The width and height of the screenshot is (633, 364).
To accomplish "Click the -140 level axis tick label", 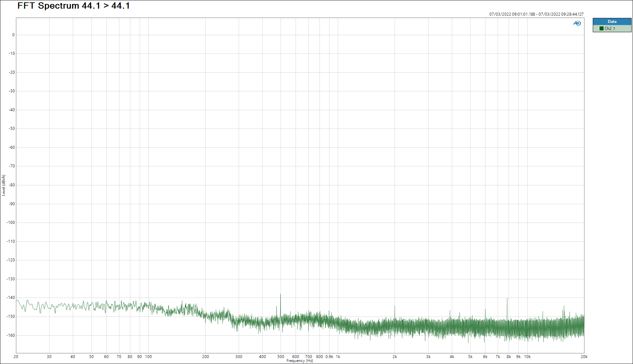I will click(11, 298).
